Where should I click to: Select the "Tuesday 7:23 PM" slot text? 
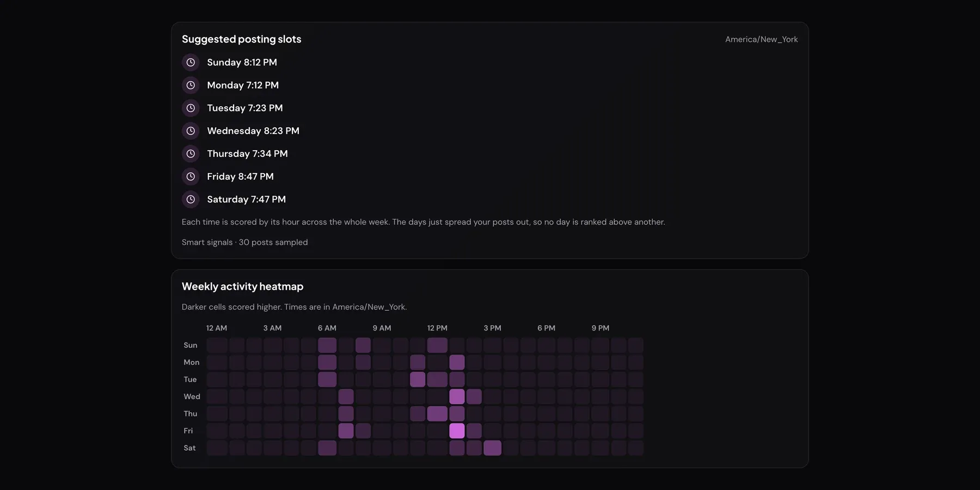245,108
